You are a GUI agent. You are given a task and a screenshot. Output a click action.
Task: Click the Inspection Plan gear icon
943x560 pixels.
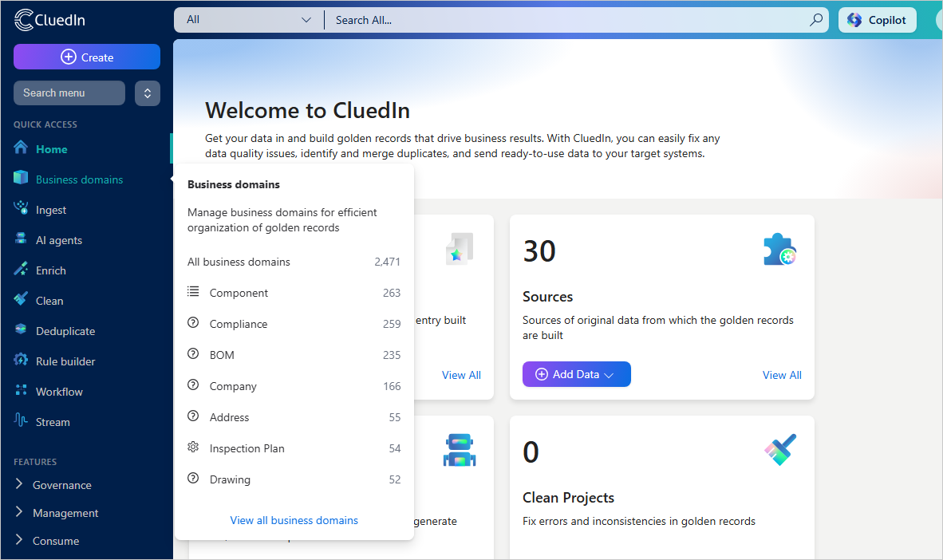193,447
